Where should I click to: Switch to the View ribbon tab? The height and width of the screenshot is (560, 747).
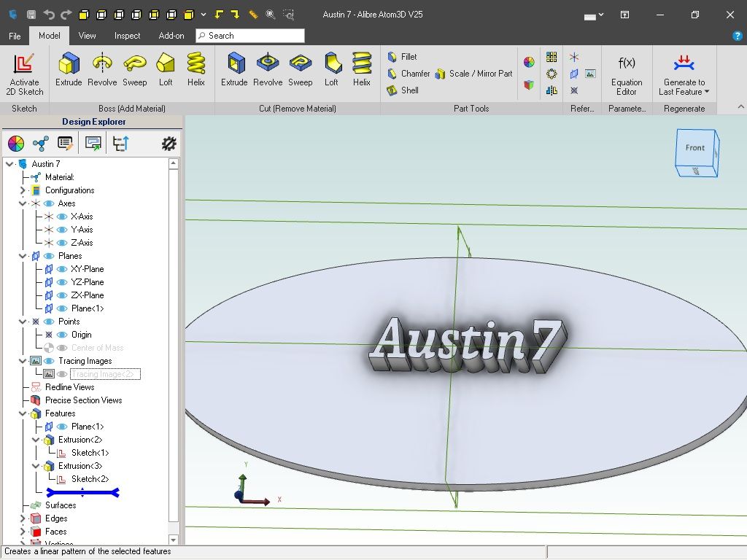tap(88, 36)
